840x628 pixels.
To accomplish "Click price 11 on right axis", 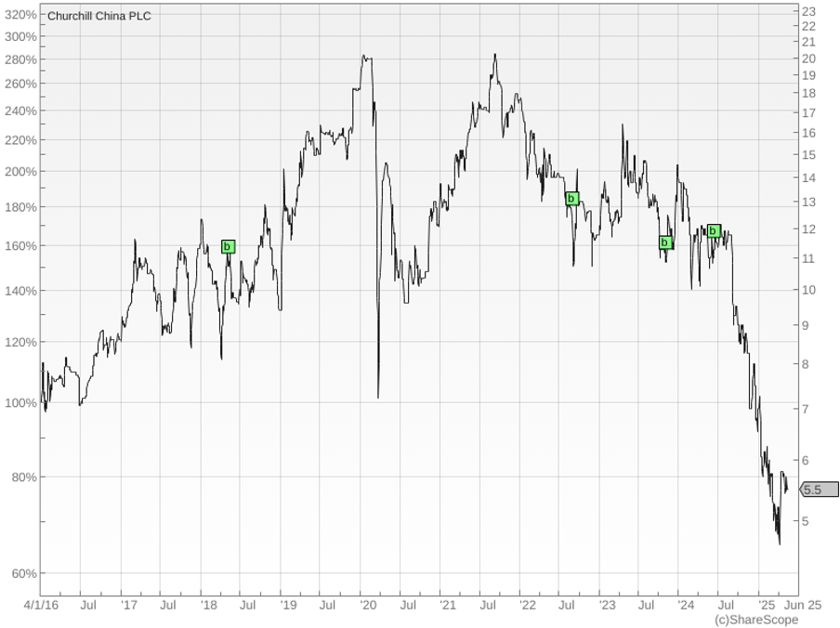I will click(809, 258).
